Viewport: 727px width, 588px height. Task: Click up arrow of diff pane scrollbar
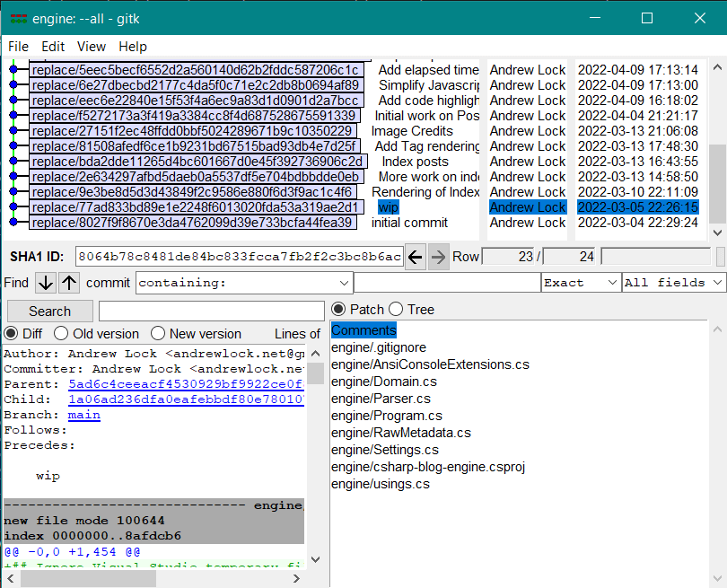[315, 354]
